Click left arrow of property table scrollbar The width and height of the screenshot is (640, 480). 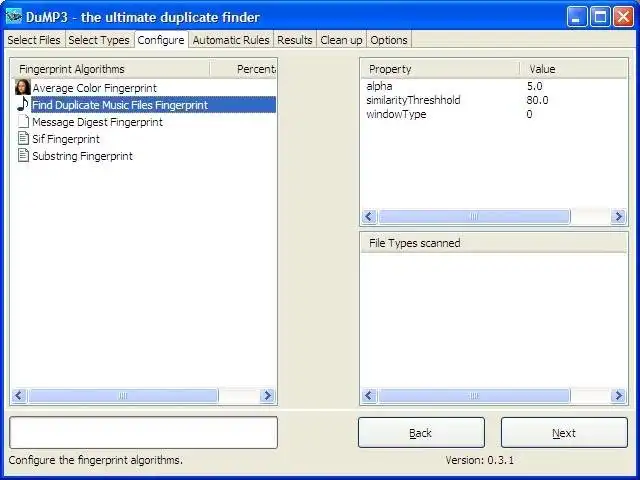click(x=369, y=216)
